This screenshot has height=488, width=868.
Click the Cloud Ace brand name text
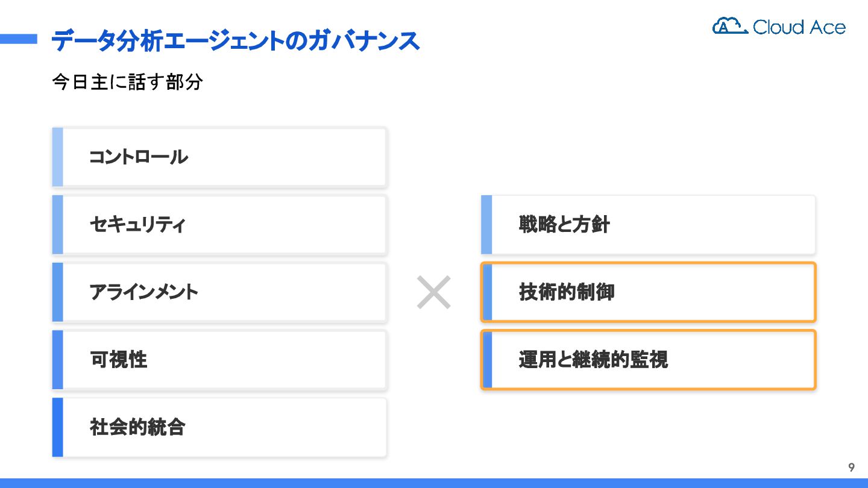(799, 27)
